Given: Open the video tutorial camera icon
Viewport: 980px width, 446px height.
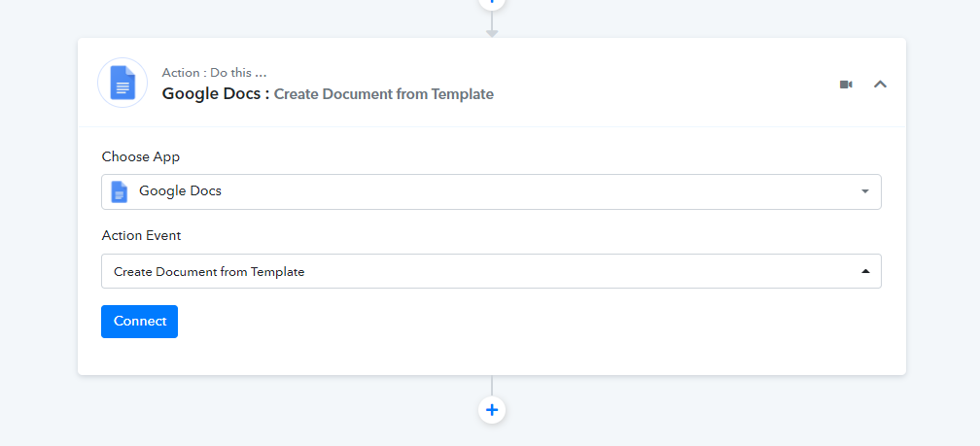Looking at the screenshot, I should pyautogui.click(x=846, y=85).
